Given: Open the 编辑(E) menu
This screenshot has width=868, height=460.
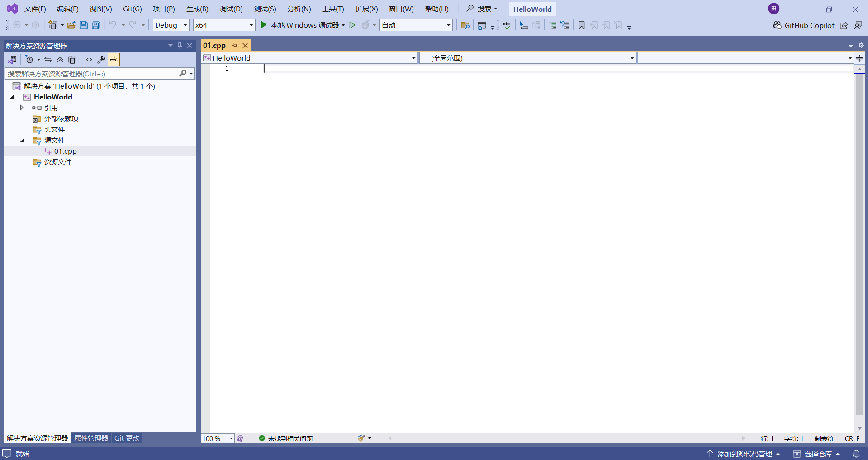Looking at the screenshot, I should point(68,9).
